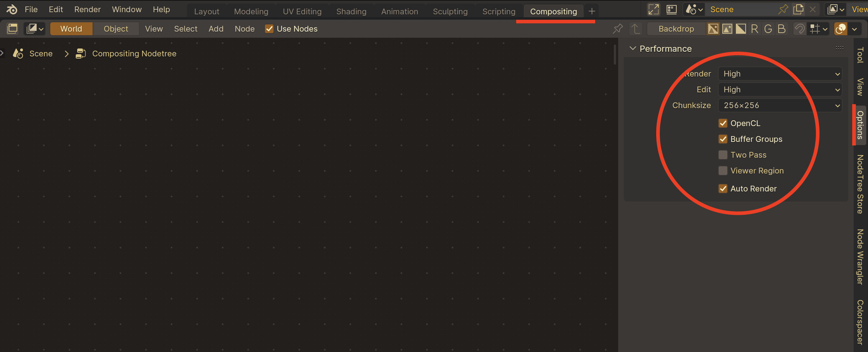Open the snapping options dropdown
The image size is (868, 352).
819,29
